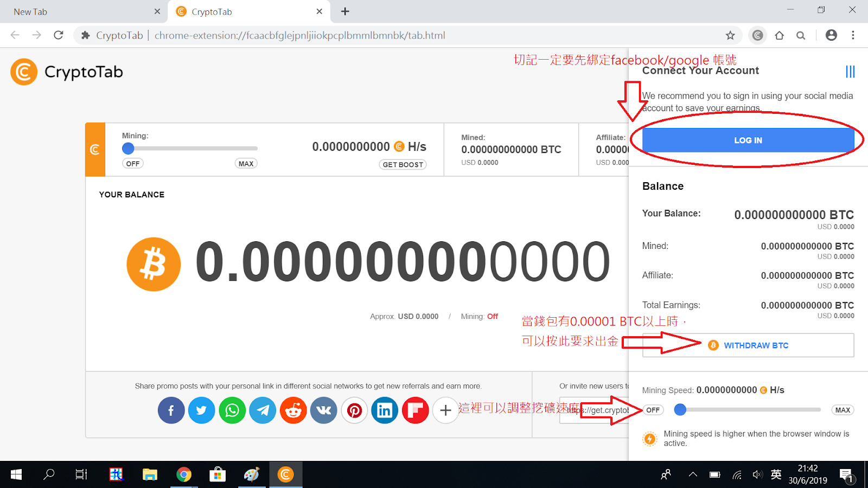Open Chrome's three-dot menu
The height and width of the screenshot is (488, 868).
coord(853,35)
